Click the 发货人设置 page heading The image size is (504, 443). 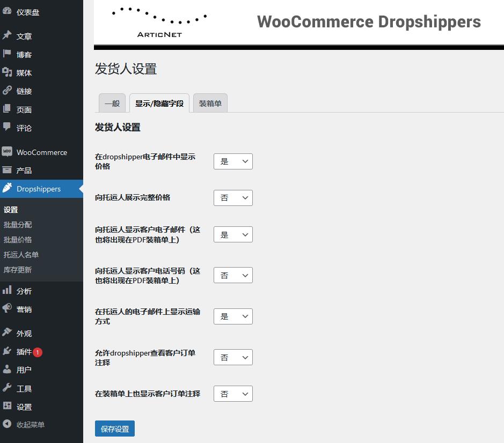(x=126, y=69)
